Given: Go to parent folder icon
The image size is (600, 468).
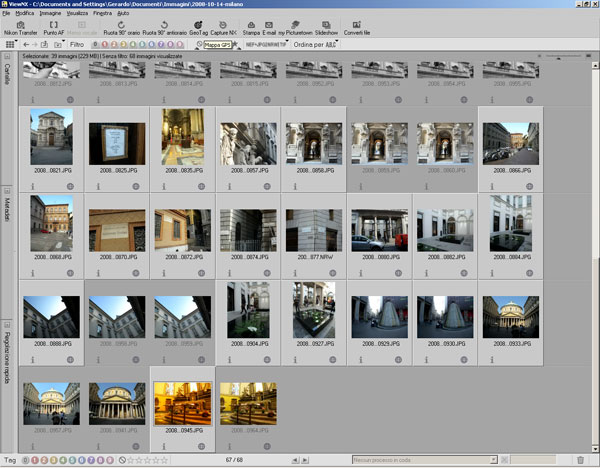Looking at the screenshot, I should click(x=44, y=45).
